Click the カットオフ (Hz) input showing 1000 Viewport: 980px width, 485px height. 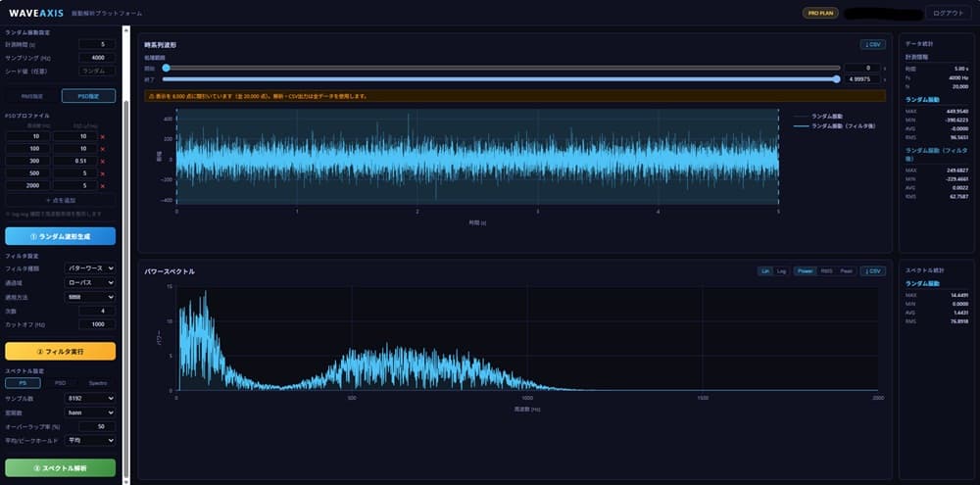[x=97, y=325]
